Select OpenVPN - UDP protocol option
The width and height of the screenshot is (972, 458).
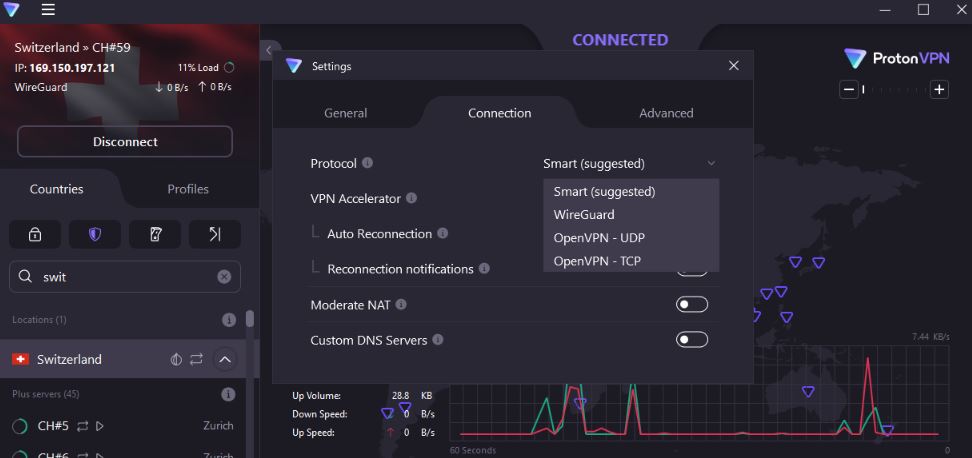[631, 238]
